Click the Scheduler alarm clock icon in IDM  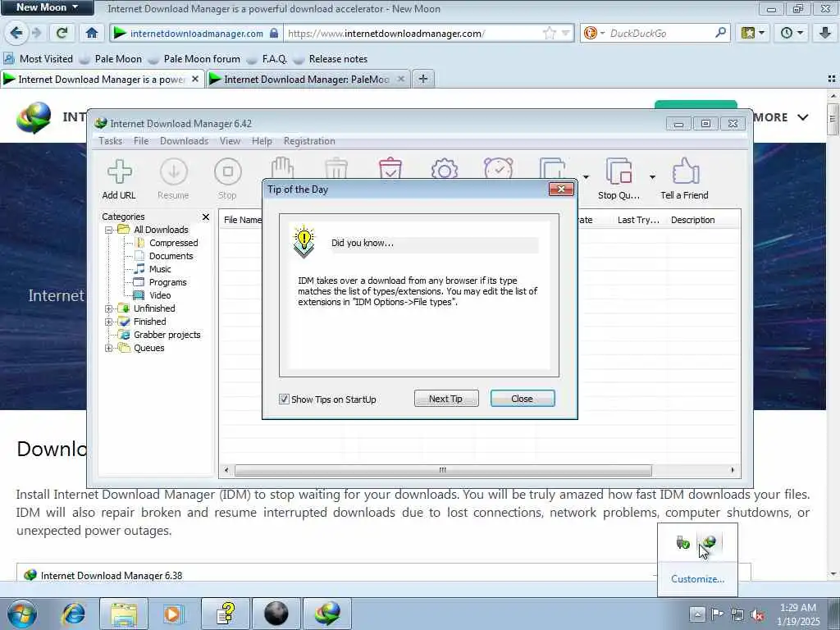[x=498, y=168]
